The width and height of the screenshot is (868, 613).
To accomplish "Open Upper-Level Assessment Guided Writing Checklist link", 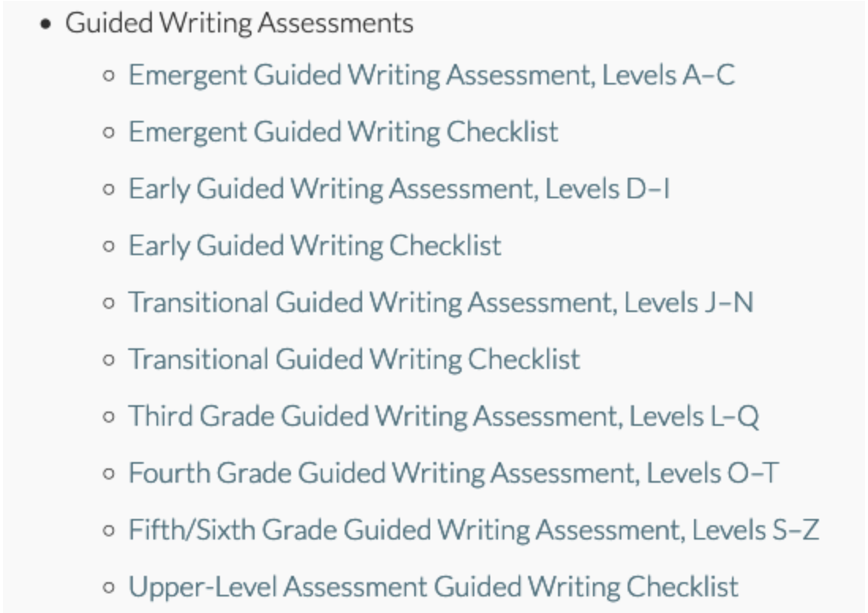I will tap(433, 588).
